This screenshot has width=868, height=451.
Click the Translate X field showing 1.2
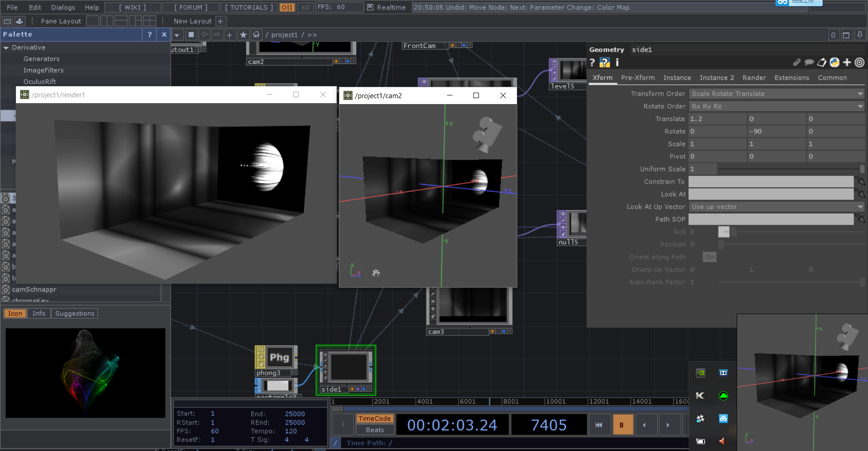717,119
